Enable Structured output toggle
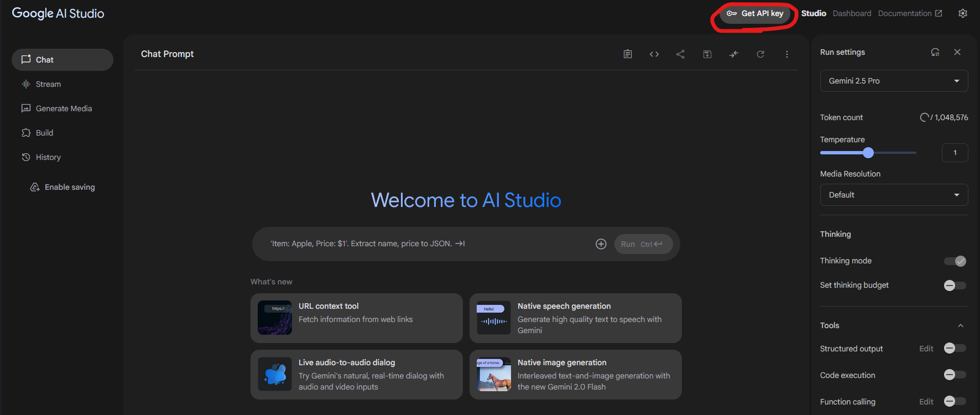Screen dimensions: 980x415 [x=955, y=348]
